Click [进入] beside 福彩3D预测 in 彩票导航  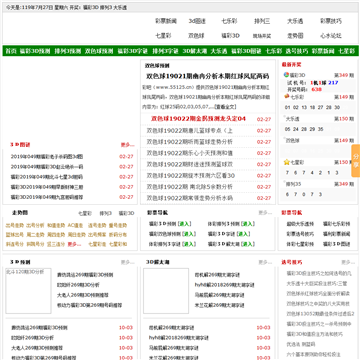pos(185,224)
